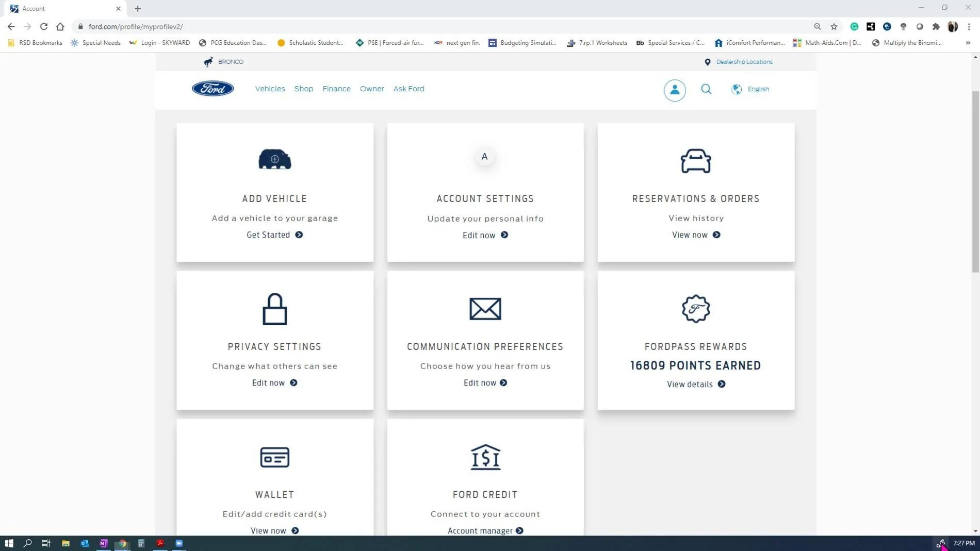Bookmark this page with the star icon
Viewport: 980px width, 551px height.
tap(834, 26)
